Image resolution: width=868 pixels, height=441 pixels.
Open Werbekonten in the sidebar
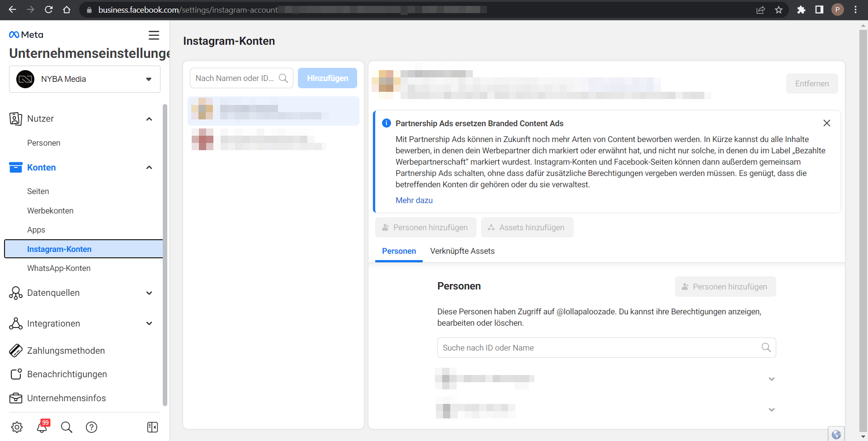click(x=50, y=211)
